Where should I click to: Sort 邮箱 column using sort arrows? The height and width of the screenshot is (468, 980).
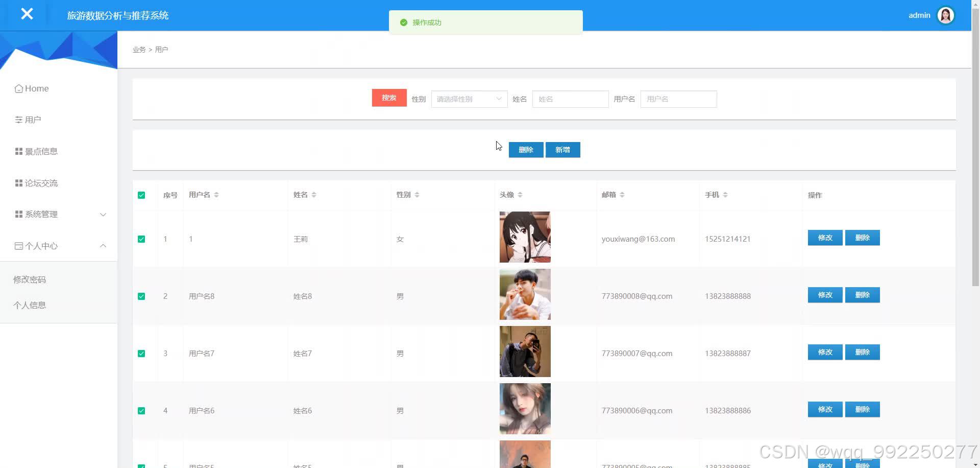click(x=622, y=195)
